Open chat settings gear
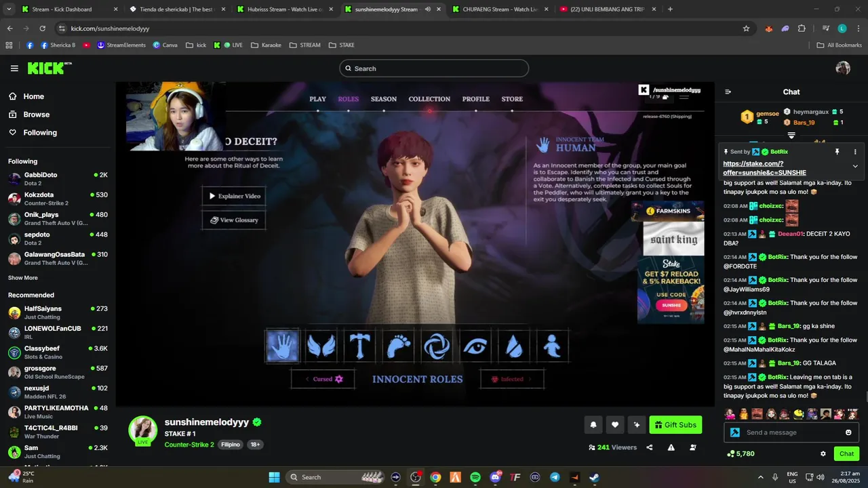 [823, 453]
